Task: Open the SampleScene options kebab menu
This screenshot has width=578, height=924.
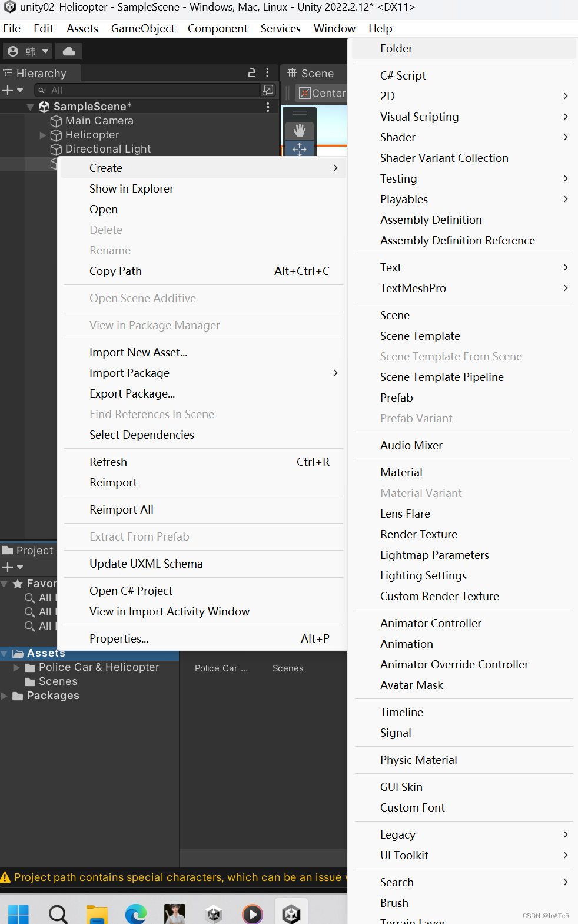Action: click(x=268, y=107)
